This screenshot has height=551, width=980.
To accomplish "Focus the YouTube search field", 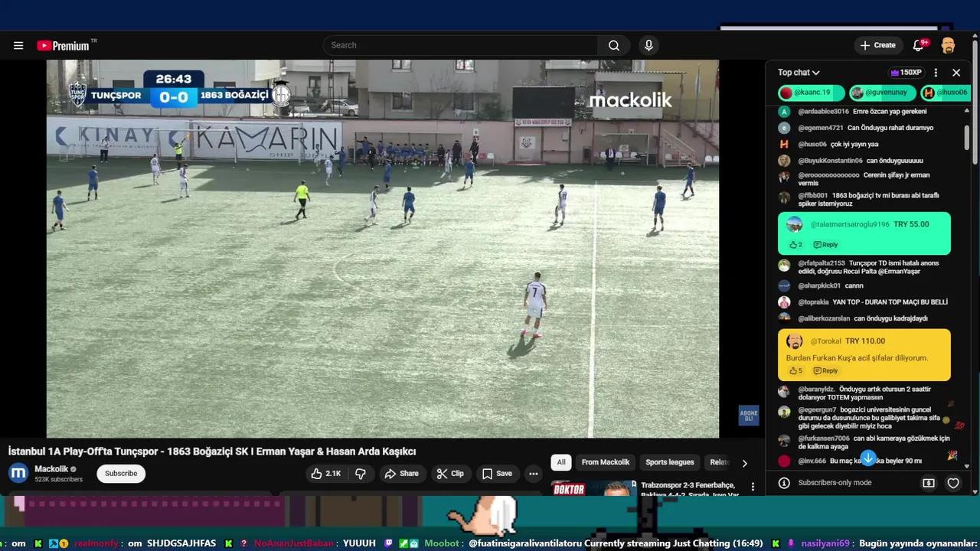I will pos(460,45).
